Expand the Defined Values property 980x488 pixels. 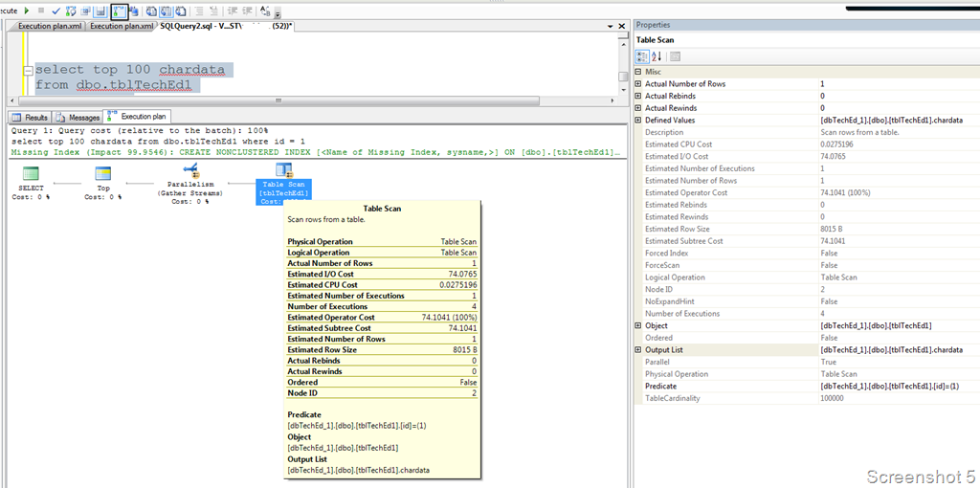(x=638, y=121)
